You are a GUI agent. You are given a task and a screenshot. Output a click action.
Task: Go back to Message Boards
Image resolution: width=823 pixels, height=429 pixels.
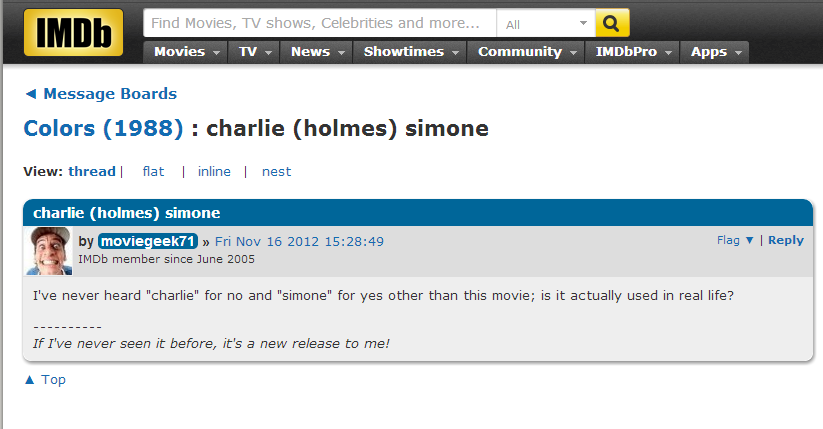click(100, 94)
